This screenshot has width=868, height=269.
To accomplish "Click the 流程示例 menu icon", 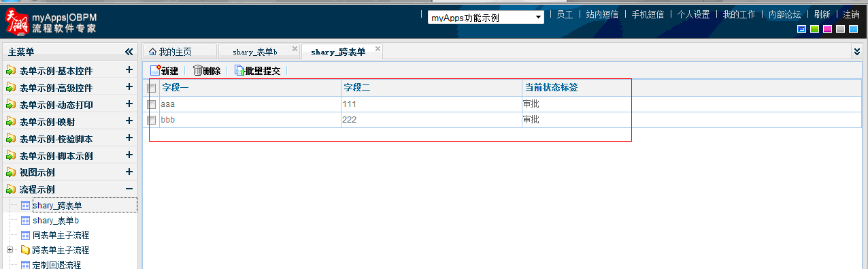I will pos(11,189).
